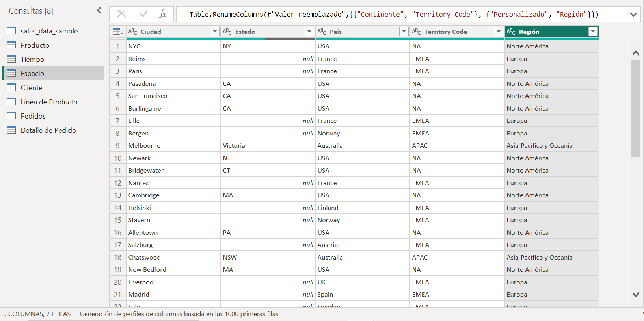
Task: Open Territory Code filter dropdown
Action: click(x=499, y=32)
